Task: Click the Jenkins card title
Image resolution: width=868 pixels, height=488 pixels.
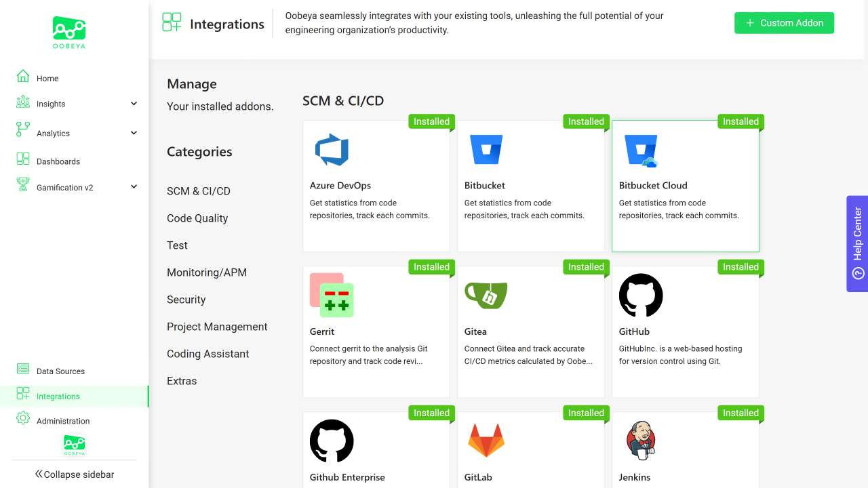Action: pyautogui.click(x=635, y=477)
